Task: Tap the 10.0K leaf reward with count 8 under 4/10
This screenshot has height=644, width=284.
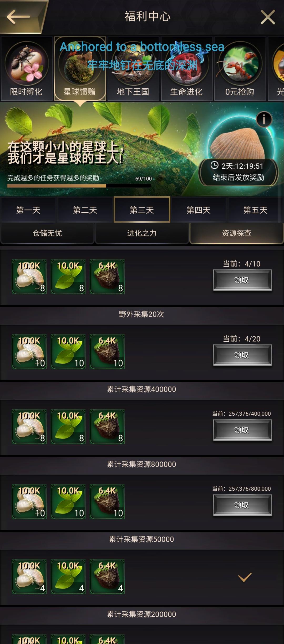Action: pyautogui.click(x=68, y=276)
